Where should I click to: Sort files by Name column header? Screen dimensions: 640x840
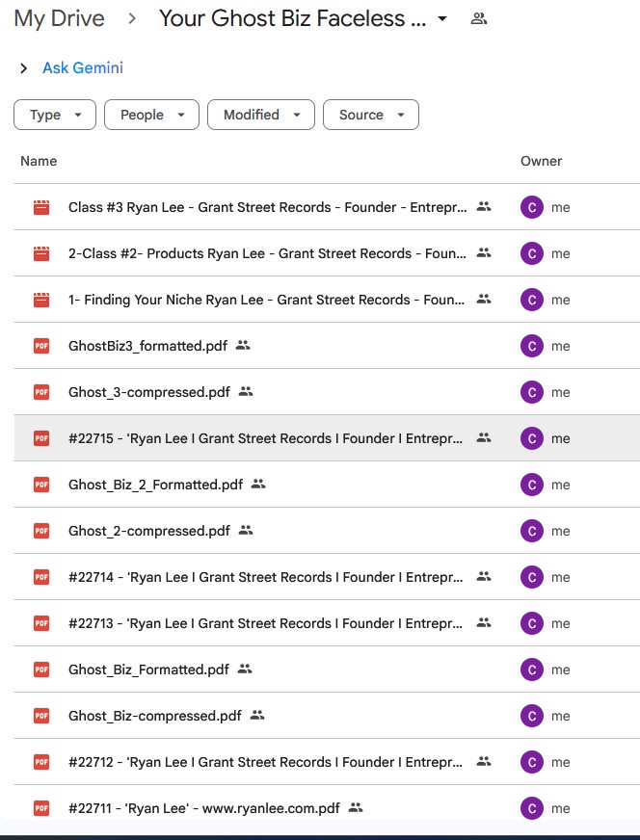click(x=39, y=161)
